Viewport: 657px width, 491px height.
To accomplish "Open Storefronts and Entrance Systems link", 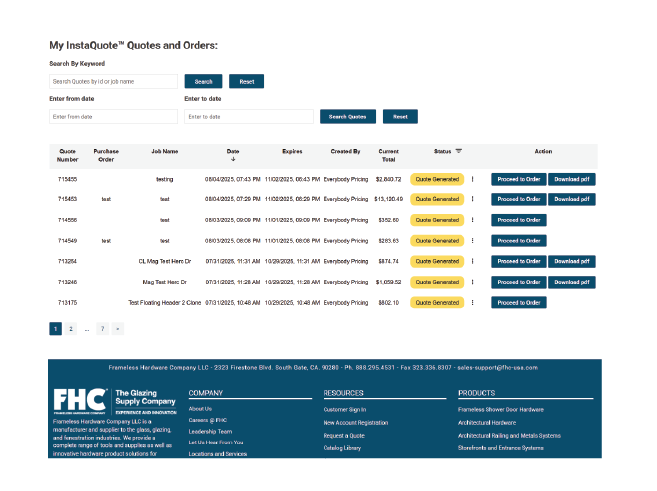I will [x=501, y=448].
